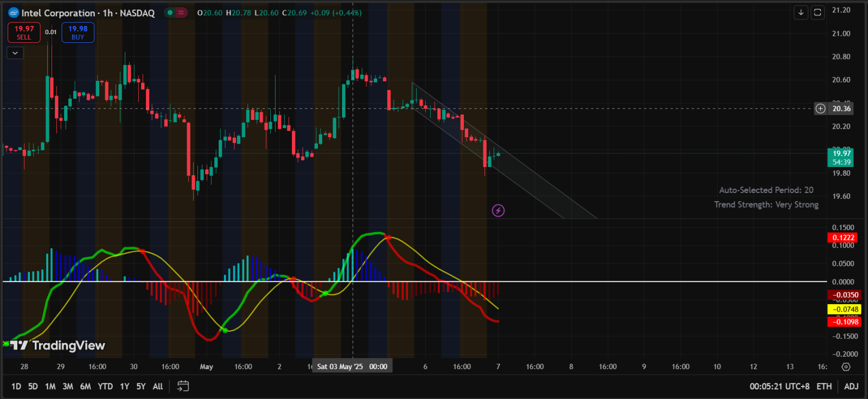
Task: Add alert with plus icon at 20.36
Action: click(820, 108)
